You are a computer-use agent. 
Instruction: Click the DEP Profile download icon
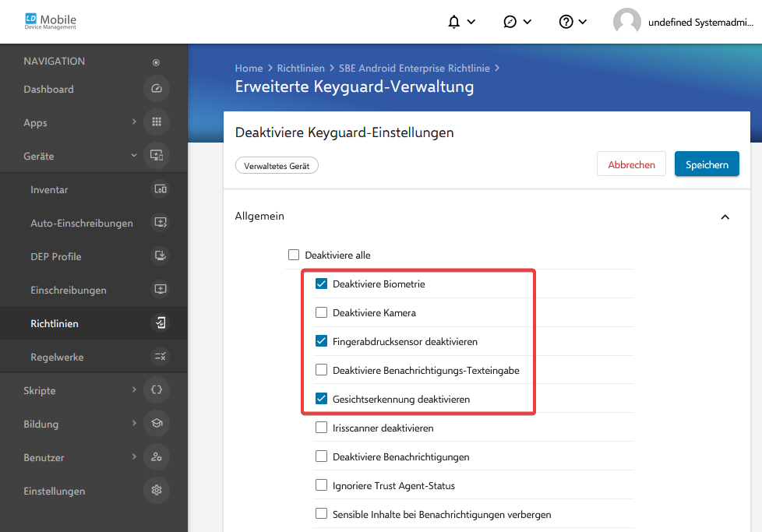click(161, 256)
